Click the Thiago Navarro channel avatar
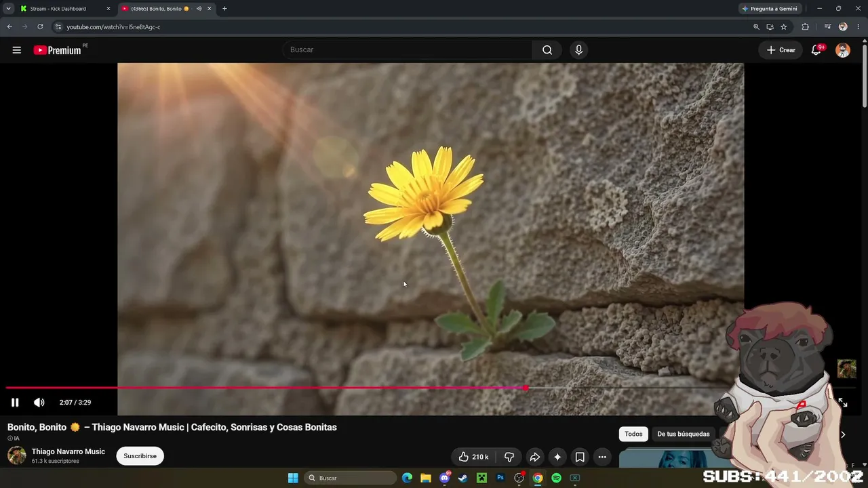The height and width of the screenshot is (488, 868). pyautogui.click(x=17, y=455)
